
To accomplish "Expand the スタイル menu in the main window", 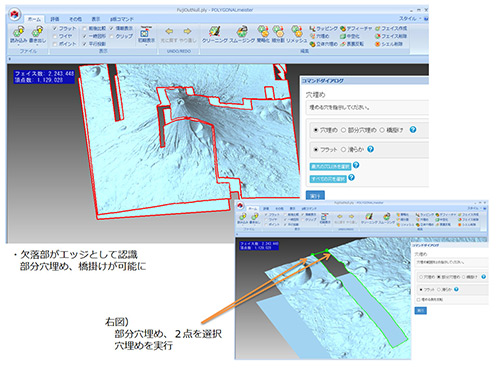I will (409, 19).
